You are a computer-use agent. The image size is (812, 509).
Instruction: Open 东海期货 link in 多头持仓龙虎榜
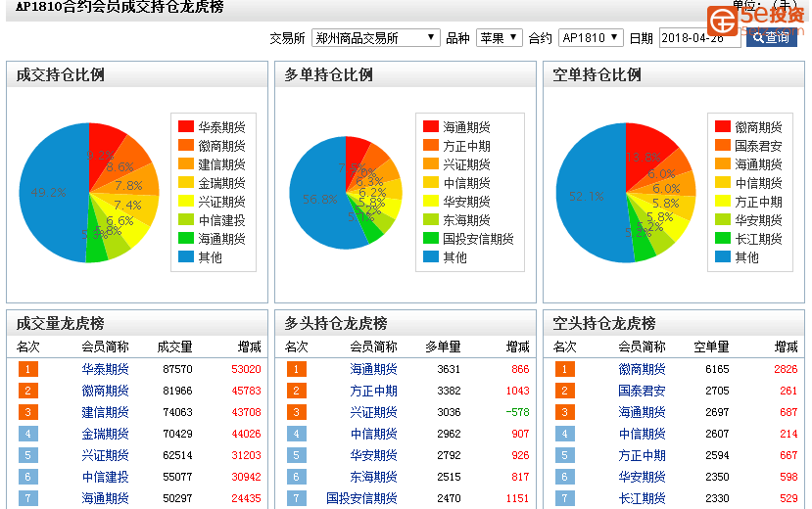(373, 477)
